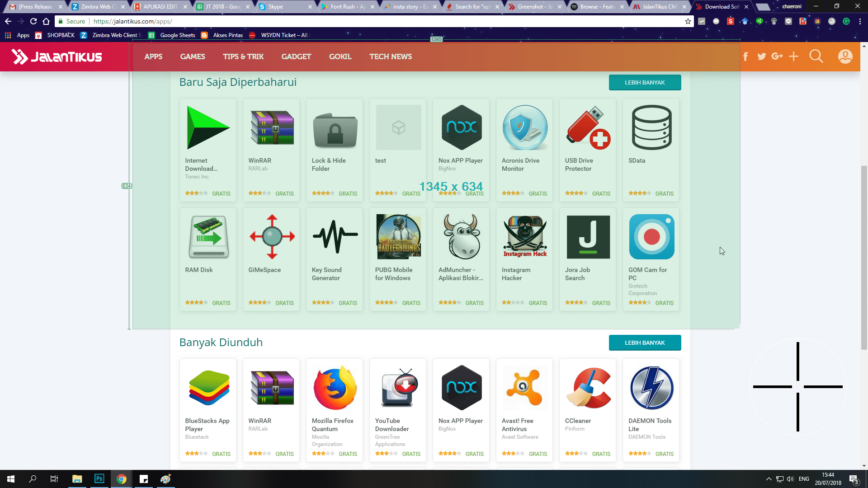The image size is (868, 488).
Task: Open Windows action center notifications
Action: (x=854, y=479)
